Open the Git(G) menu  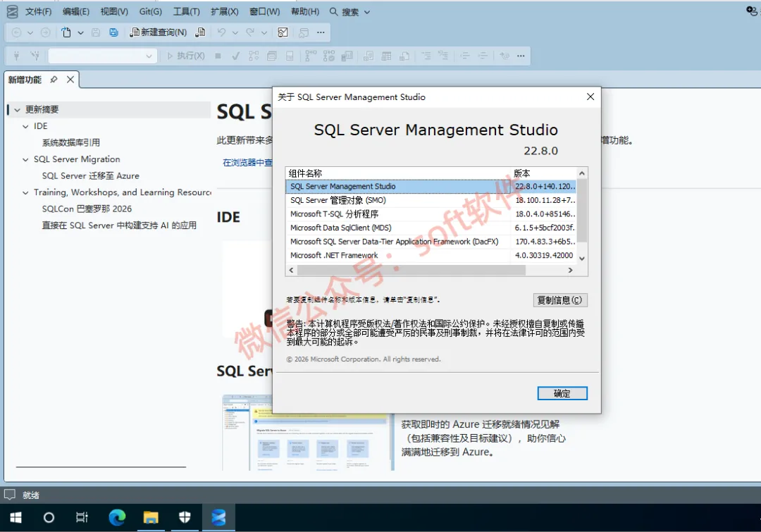pos(151,12)
